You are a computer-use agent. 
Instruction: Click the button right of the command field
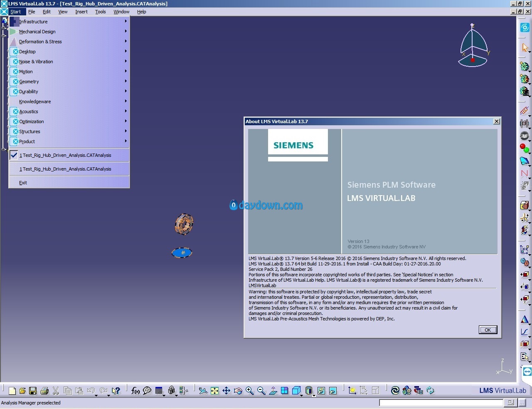(x=510, y=403)
